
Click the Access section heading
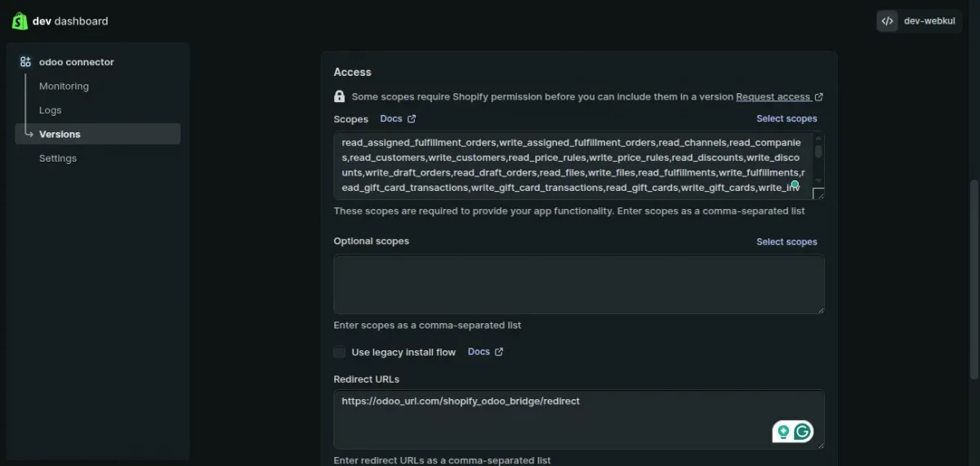tap(352, 73)
